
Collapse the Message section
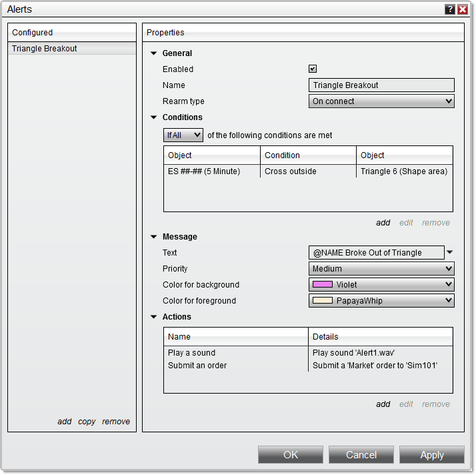pyautogui.click(x=154, y=237)
